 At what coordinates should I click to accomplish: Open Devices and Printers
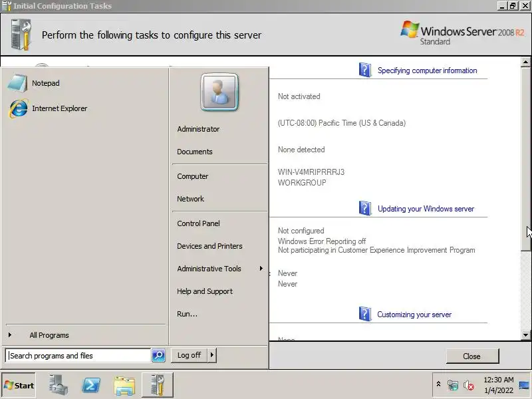pyautogui.click(x=209, y=246)
